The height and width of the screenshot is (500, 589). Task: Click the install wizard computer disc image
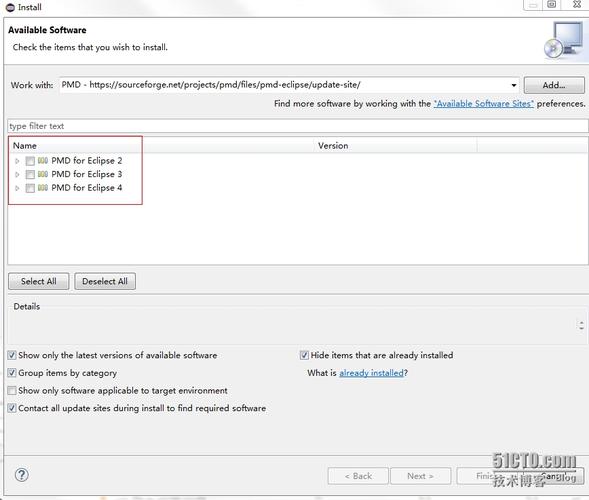[x=563, y=40]
